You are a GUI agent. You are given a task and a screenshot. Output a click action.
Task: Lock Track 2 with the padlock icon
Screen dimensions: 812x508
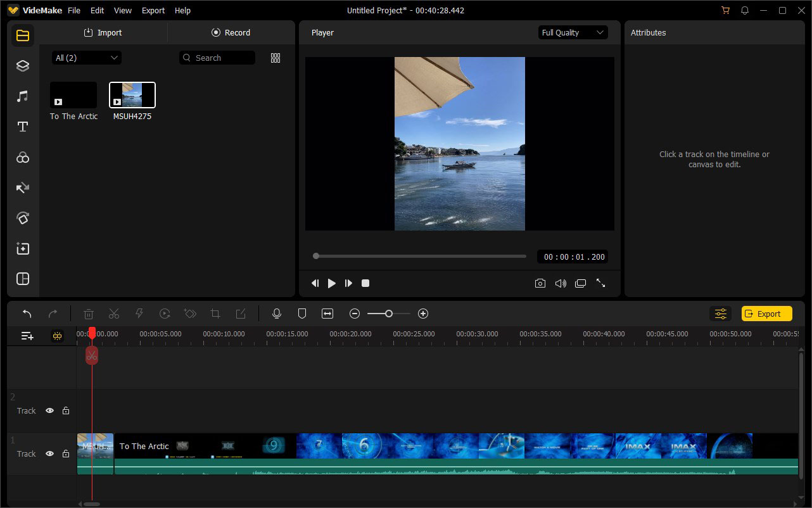pyautogui.click(x=66, y=410)
